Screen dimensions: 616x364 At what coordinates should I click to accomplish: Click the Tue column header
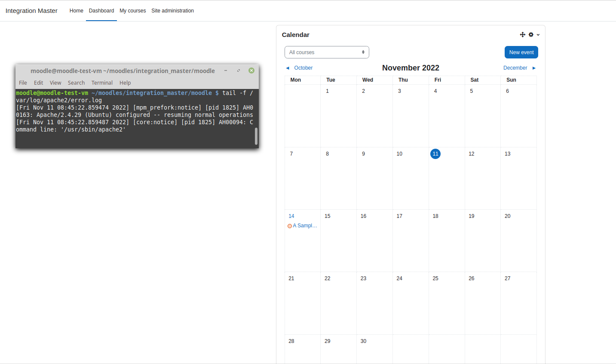click(x=331, y=80)
